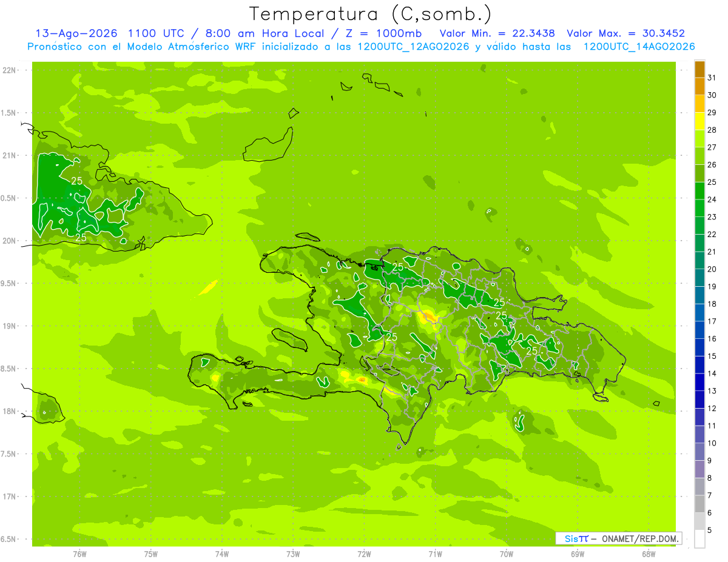Click the '71W' longitude label
The image size is (728, 562).
[x=435, y=554]
